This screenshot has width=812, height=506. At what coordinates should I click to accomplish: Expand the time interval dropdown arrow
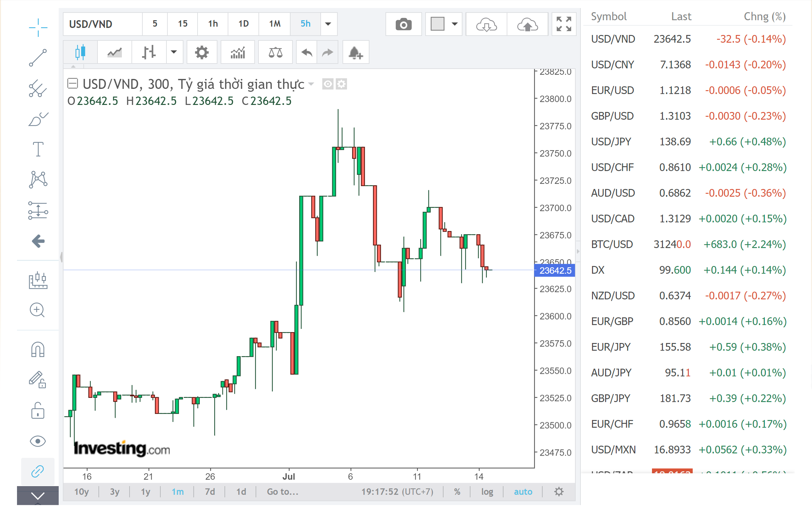click(328, 24)
